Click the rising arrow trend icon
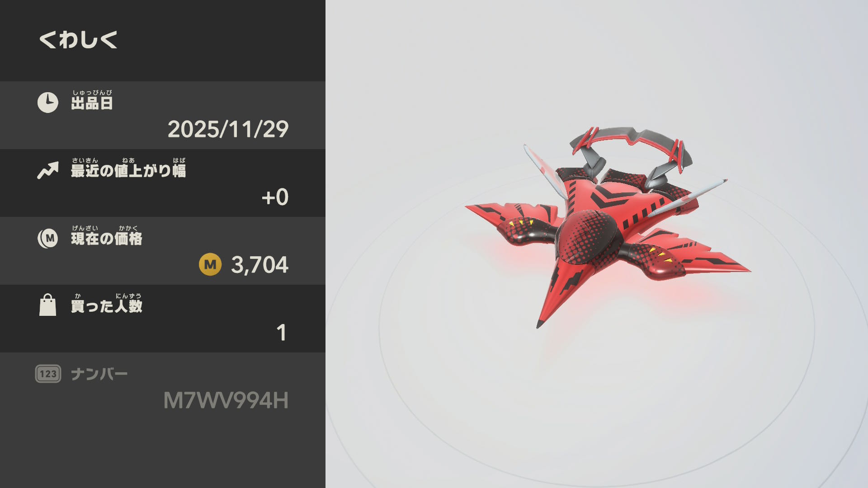 tap(48, 170)
